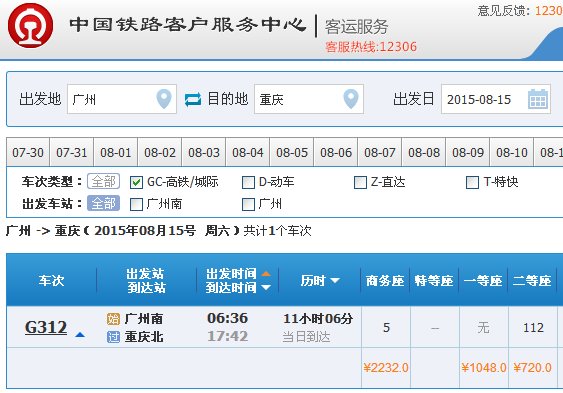
Task: Sort by arrival time descending arrow
Action: coord(266,287)
